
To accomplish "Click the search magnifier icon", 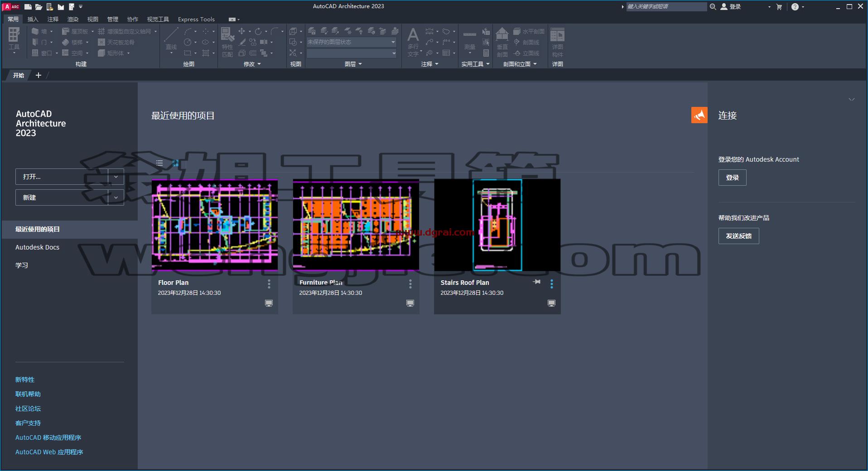I will (713, 6).
